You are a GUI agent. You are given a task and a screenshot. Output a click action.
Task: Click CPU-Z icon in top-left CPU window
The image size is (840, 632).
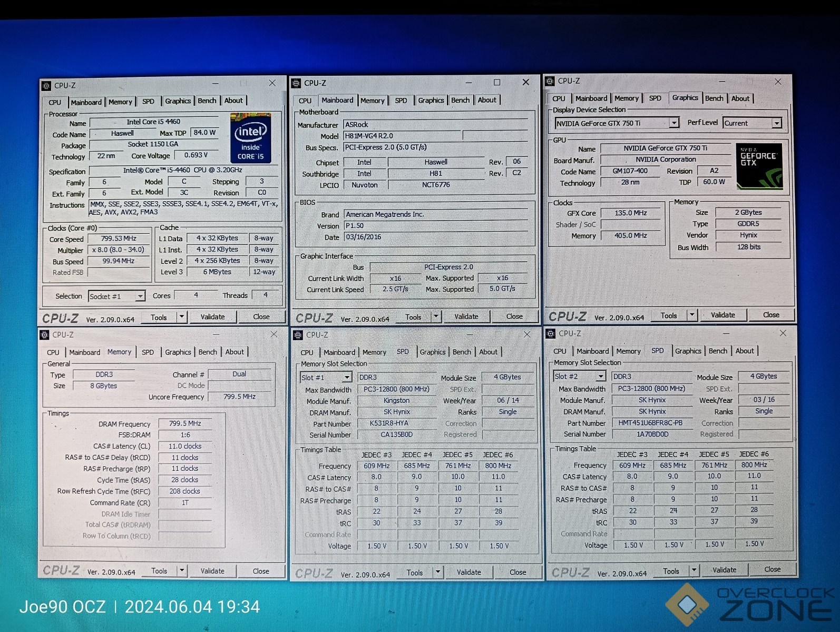[x=46, y=85]
